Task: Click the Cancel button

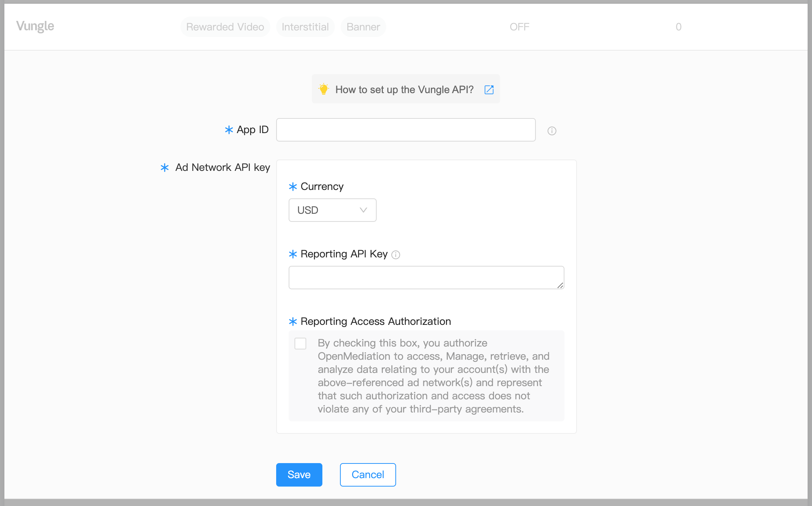Action: (367, 474)
